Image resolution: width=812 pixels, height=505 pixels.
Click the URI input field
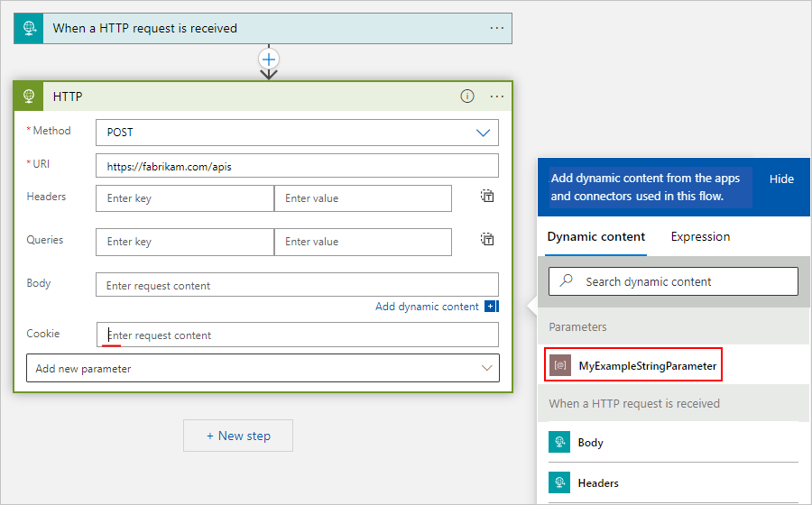297,166
